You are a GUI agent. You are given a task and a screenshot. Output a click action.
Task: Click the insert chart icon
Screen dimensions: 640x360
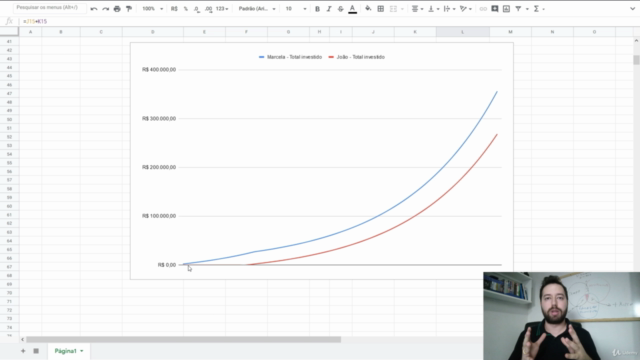tap(507, 9)
